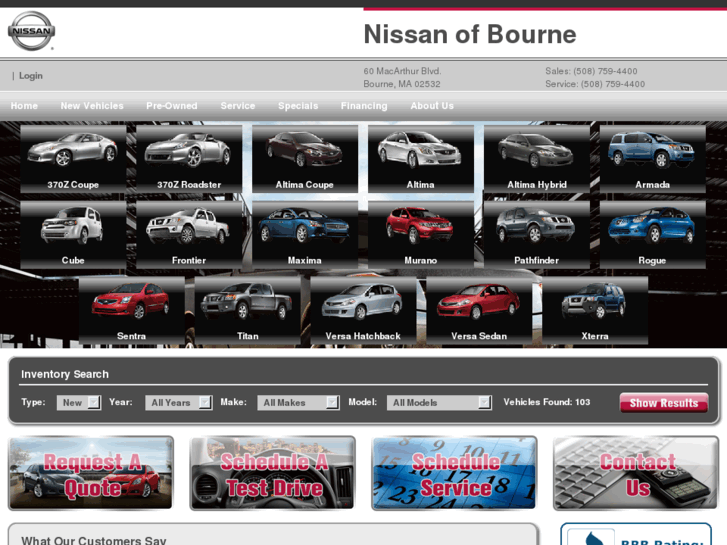Open the Service menu item
The height and width of the screenshot is (545, 727).
[x=238, y=106]
